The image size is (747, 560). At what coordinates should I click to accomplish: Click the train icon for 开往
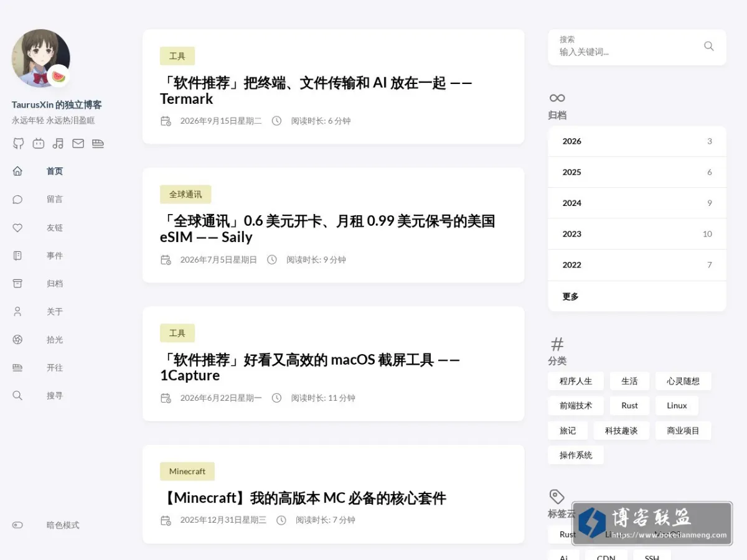tap(17, 368)
